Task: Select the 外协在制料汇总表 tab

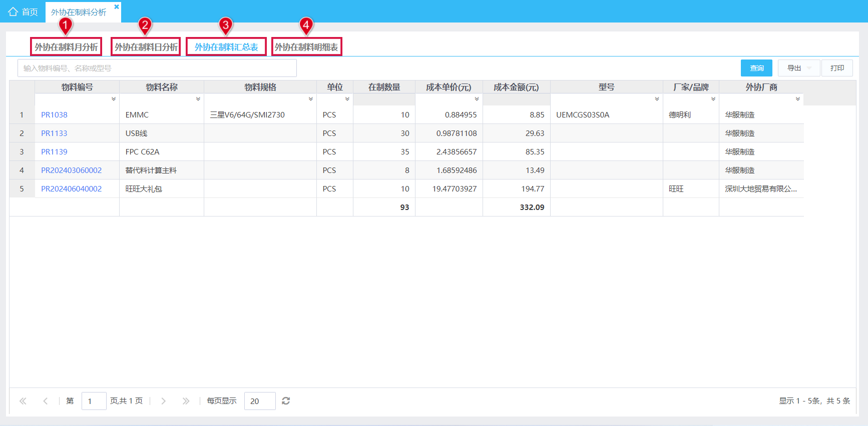Action: (226, 47)
